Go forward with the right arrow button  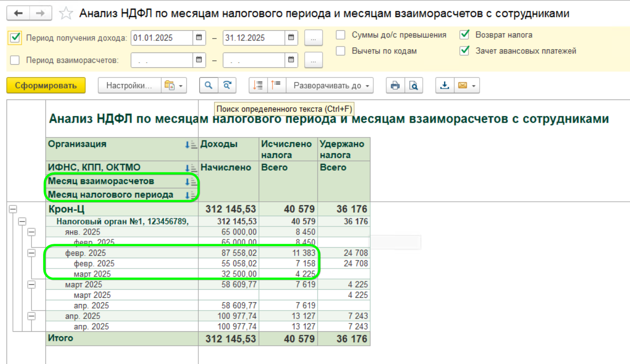tap(41, 13)
